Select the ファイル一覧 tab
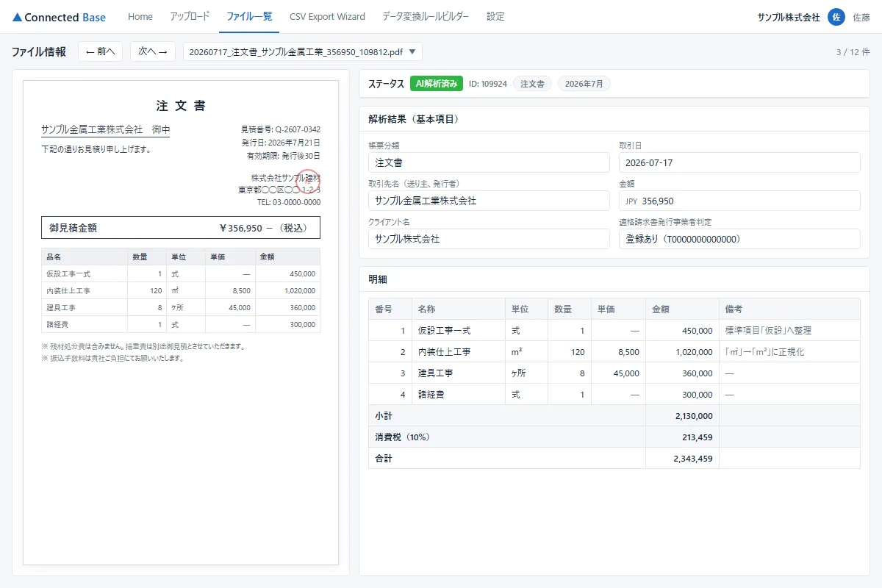This screenshot has width=882, height=588. (x=249, y=16)
